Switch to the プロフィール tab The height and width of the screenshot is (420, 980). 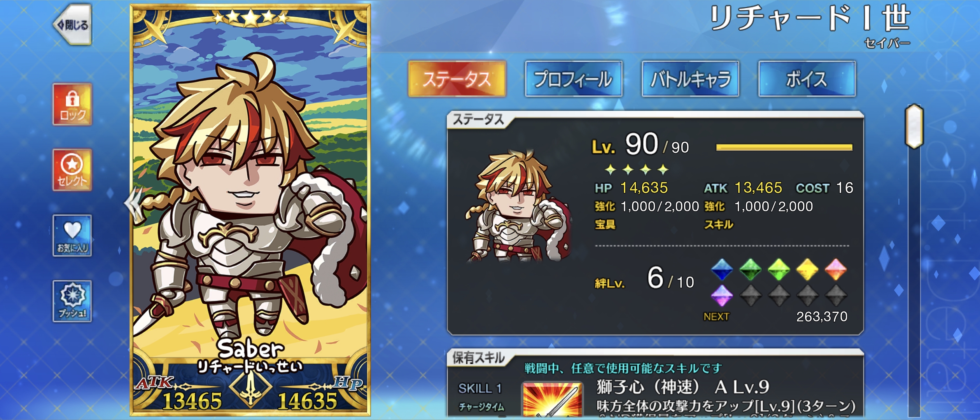coord(574,79)
